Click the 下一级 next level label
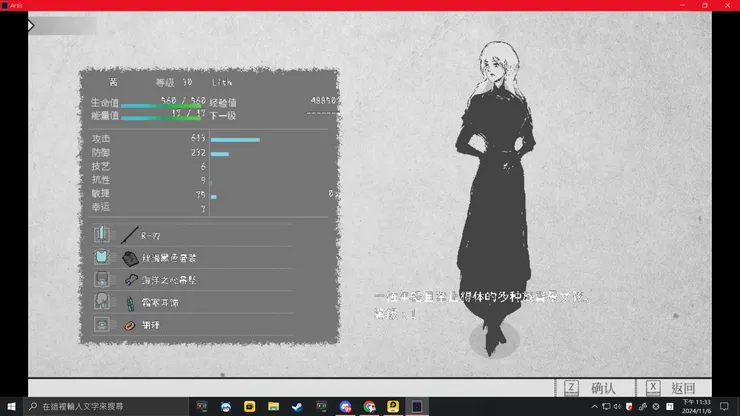 [x=223, y=116]
